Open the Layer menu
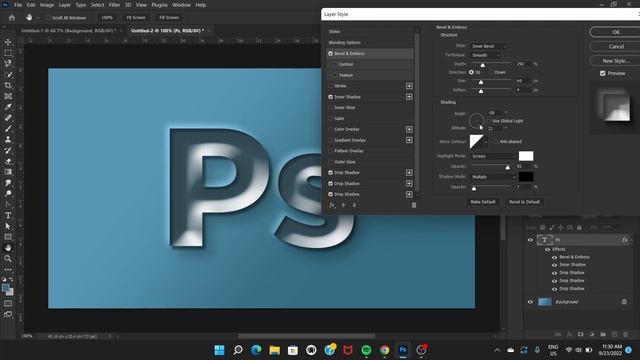 click(65, 5)
